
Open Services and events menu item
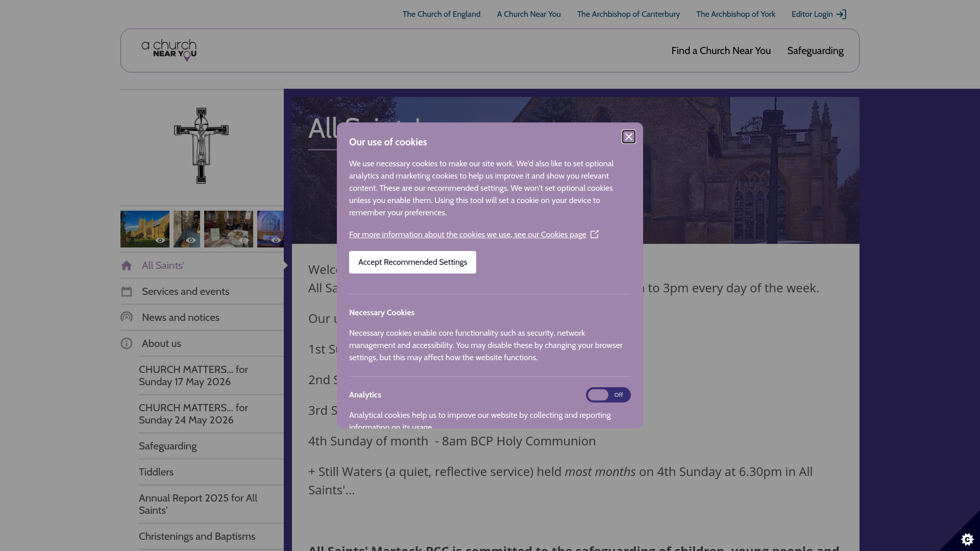(x=202, y=291)
